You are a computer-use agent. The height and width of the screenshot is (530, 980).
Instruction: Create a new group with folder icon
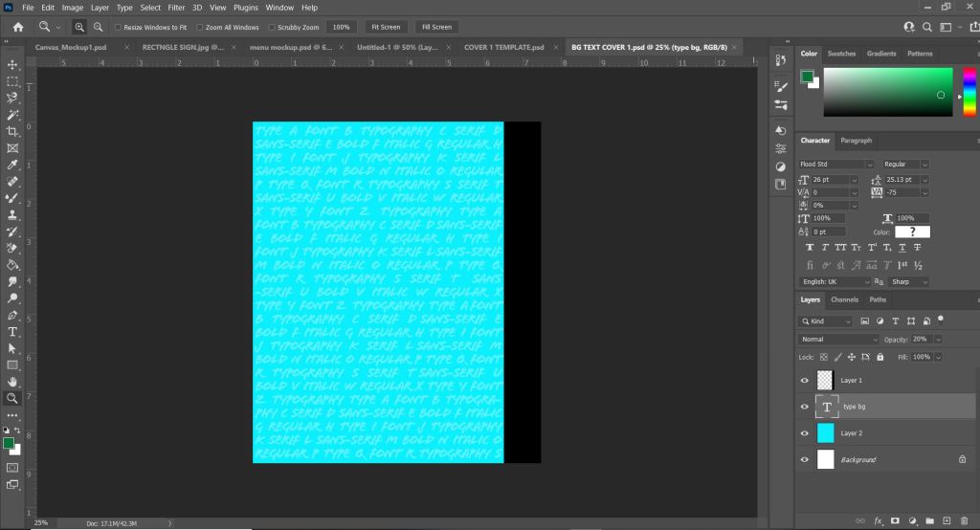coord(929,520)
